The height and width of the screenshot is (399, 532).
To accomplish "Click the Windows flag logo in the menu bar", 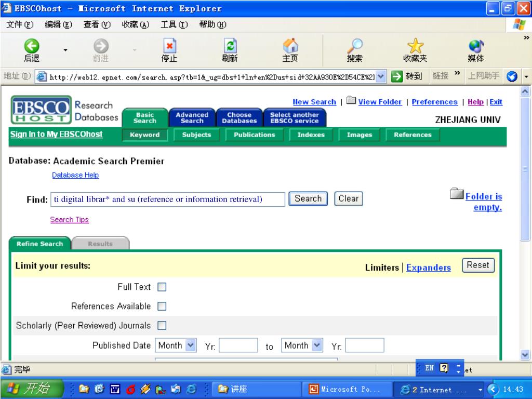I will coord(519,24).
